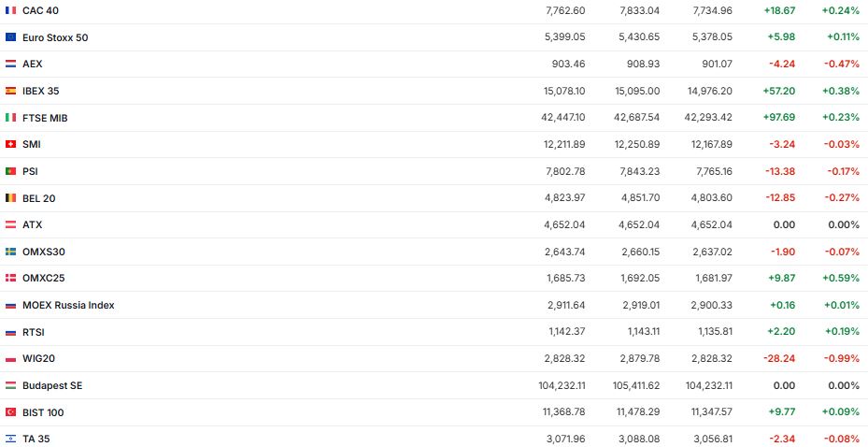Click the Belgium flag next to BEL 20
Screen dimensions: 868x447
(10, 198)
